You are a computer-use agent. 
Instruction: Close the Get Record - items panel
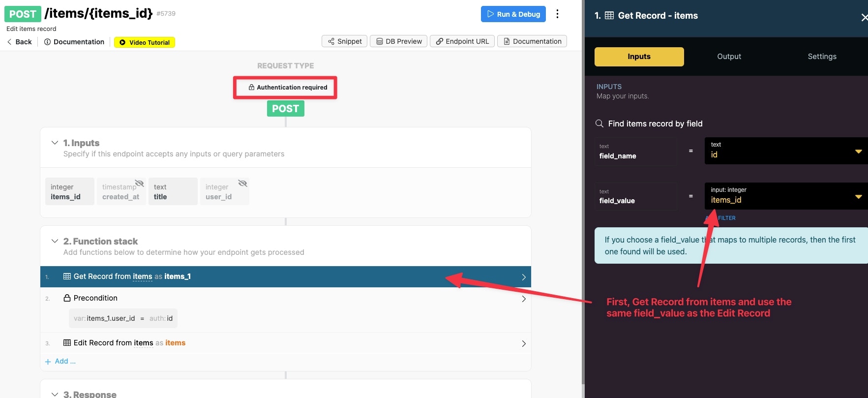tap(864, 18)
